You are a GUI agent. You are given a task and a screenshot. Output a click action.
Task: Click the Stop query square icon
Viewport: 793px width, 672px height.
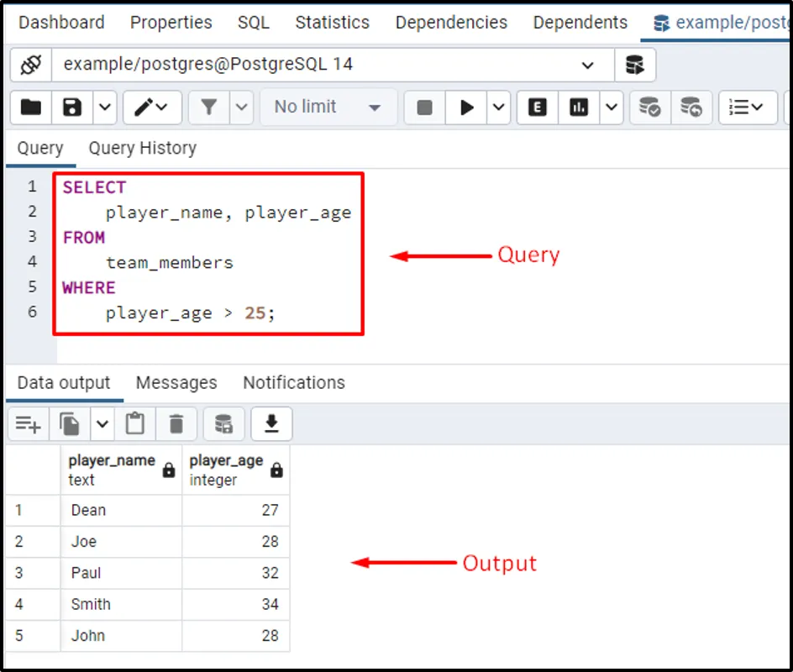click(x=425, y=107)
